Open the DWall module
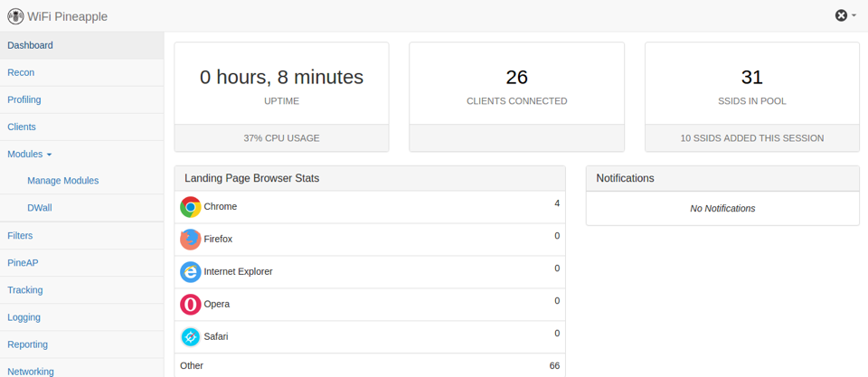This screenshot has height=377, width=868. click(82, 208)
